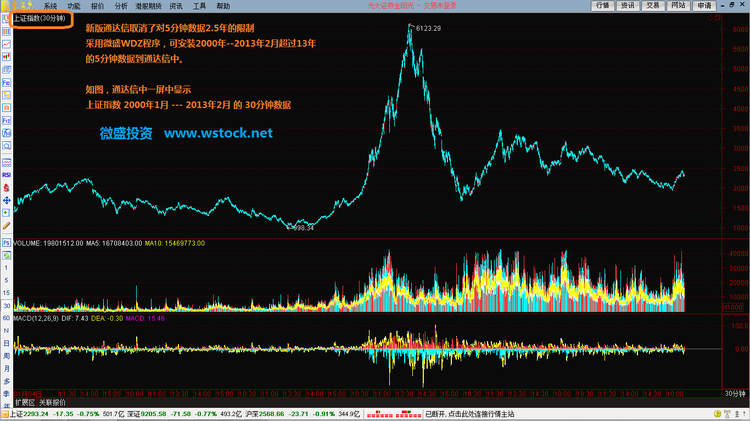
Task: Open the 港股期货 menu
Action: click(x=148, y=6)
